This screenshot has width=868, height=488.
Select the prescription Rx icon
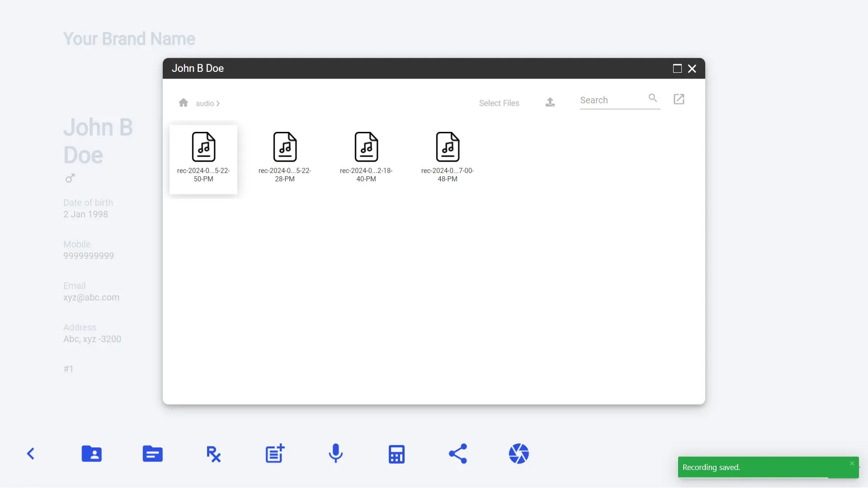click(x=213, y=454)
